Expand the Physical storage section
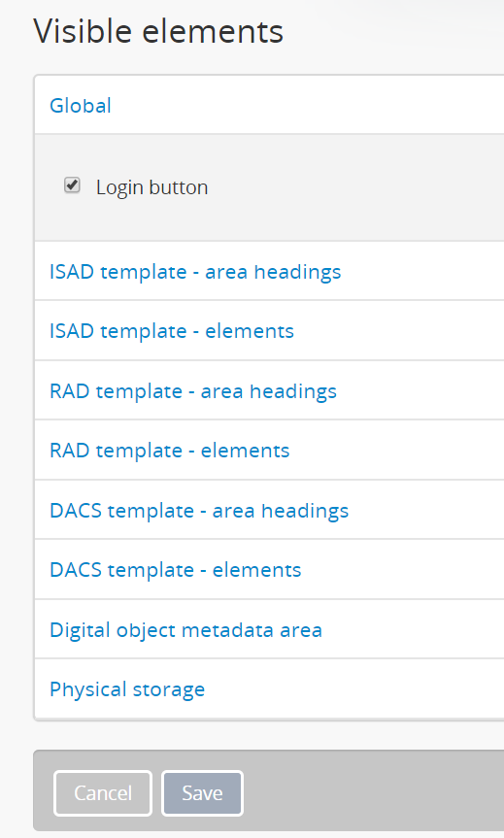Image resolution: width=504 pixels, height=838 pixels. tap(127, 689)
